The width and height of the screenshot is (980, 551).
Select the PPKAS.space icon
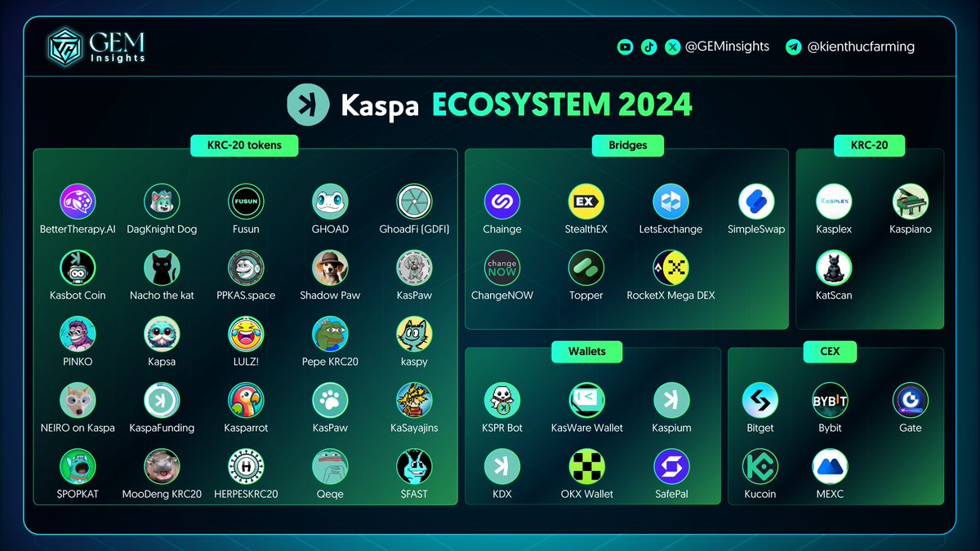pos(246,268)
